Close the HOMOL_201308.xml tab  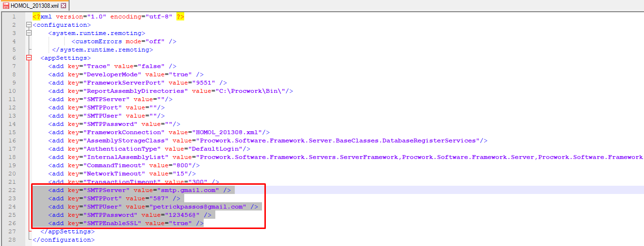[x=63, y=6]
